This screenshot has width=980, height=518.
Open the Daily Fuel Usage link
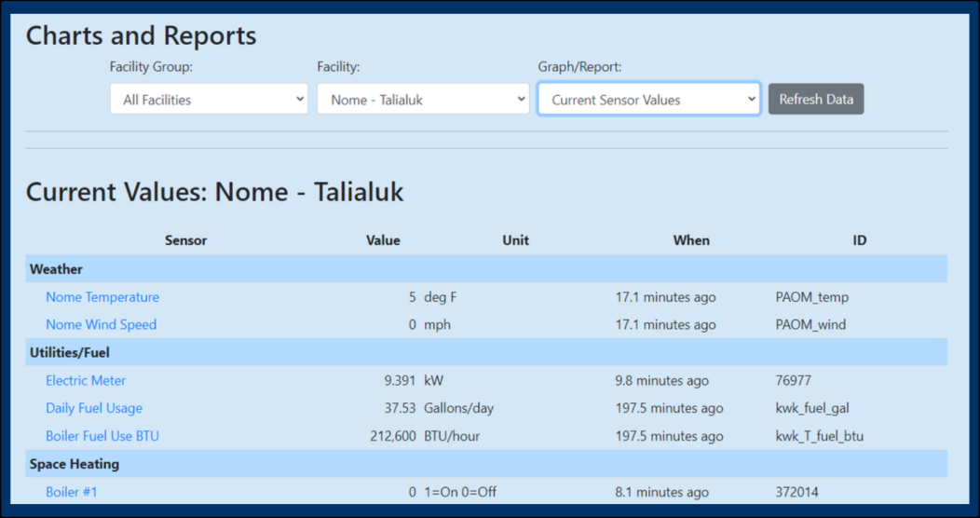94,408
